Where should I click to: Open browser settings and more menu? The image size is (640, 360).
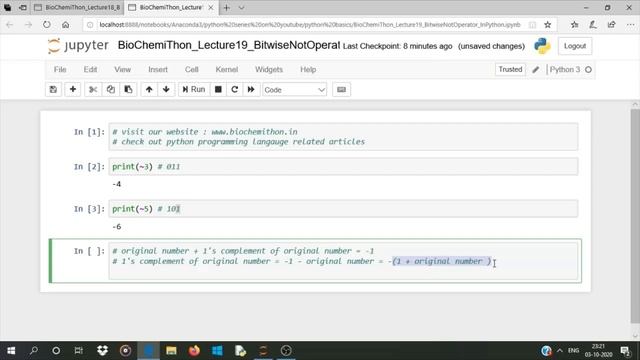coord(630,25)
